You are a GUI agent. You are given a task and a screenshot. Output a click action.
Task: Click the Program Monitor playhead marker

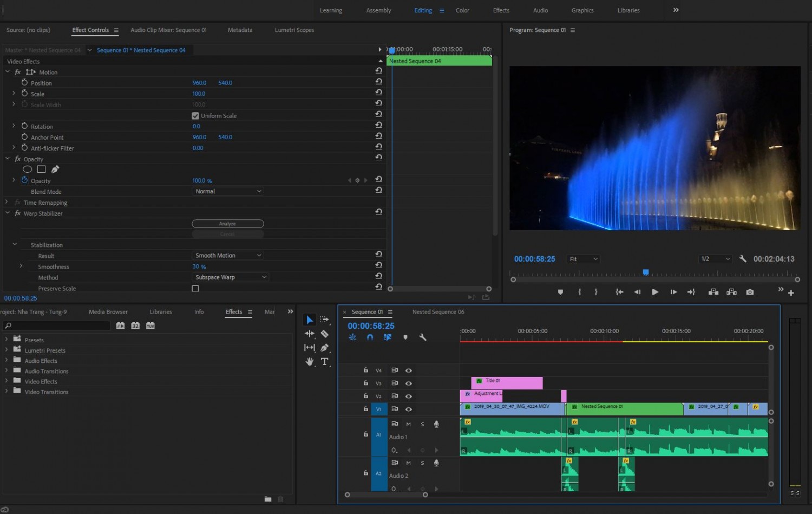[645, 272]
